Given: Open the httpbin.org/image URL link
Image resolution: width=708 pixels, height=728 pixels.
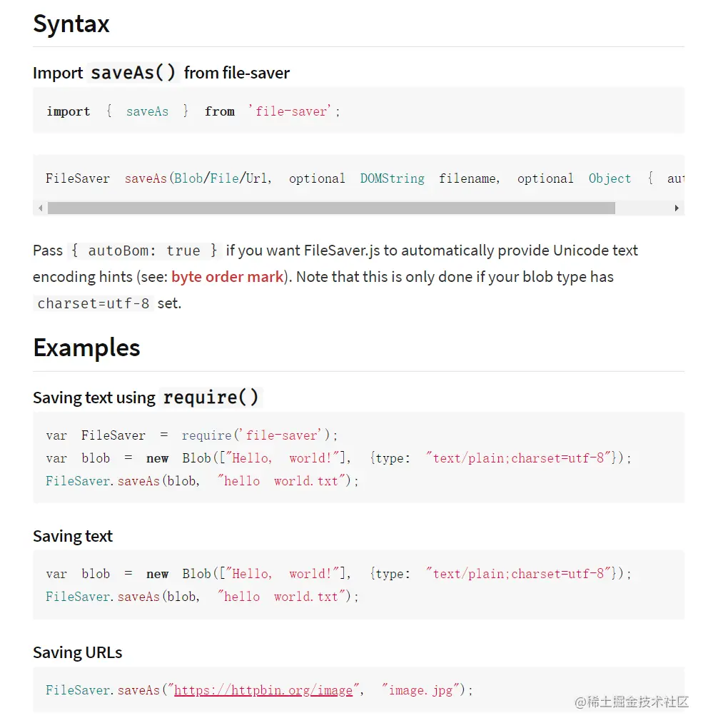Looking at the screenshot, I should tap(263, 690).
